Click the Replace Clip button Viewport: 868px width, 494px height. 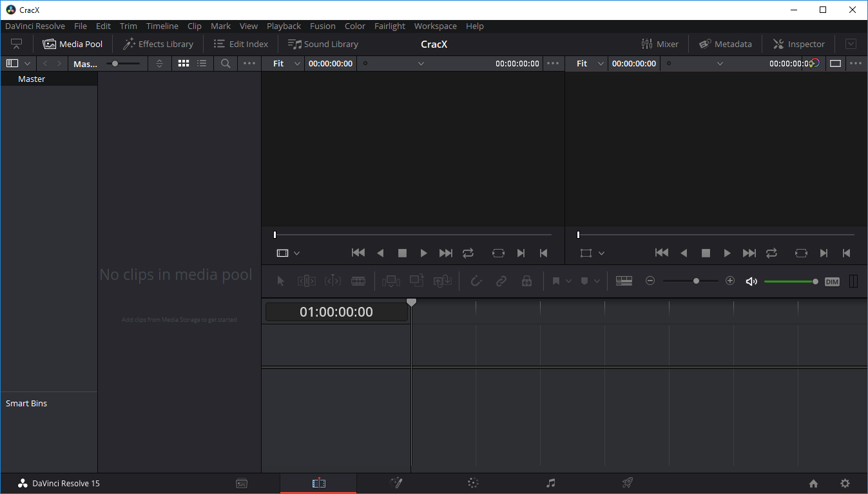(442, 281)
